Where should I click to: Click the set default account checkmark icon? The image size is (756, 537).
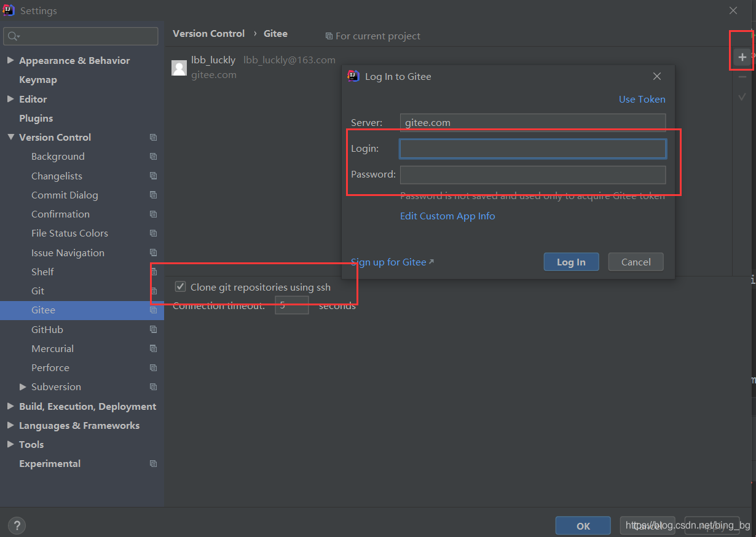[742, 96]
